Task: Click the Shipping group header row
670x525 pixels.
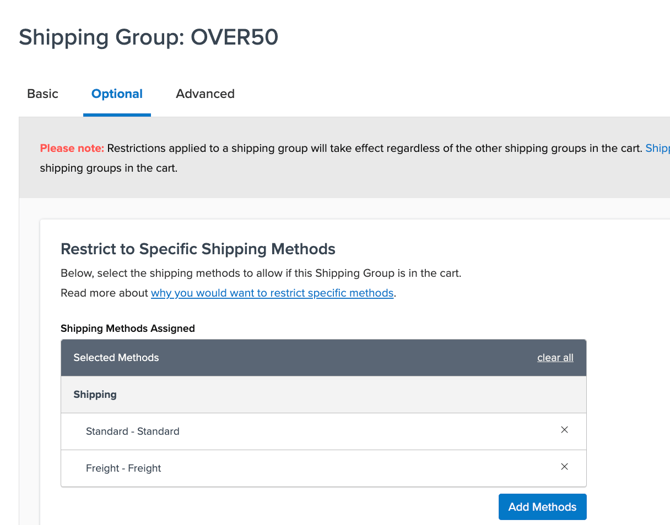Action: click(95, 395)
